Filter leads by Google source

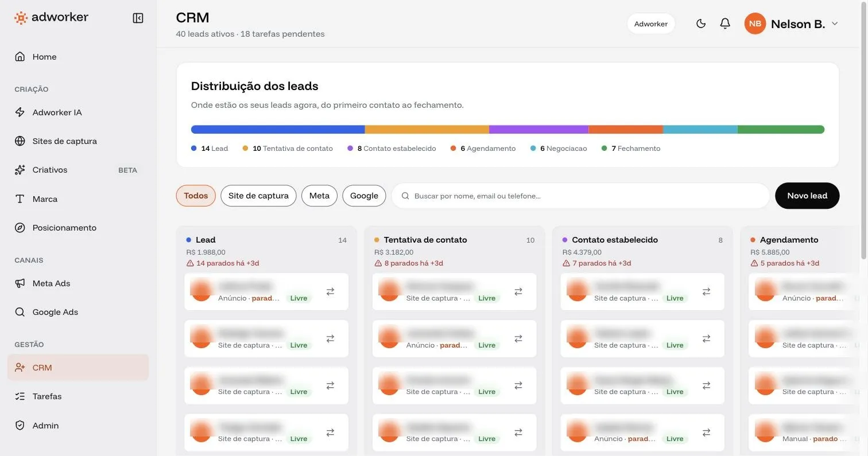click(364, 196)
